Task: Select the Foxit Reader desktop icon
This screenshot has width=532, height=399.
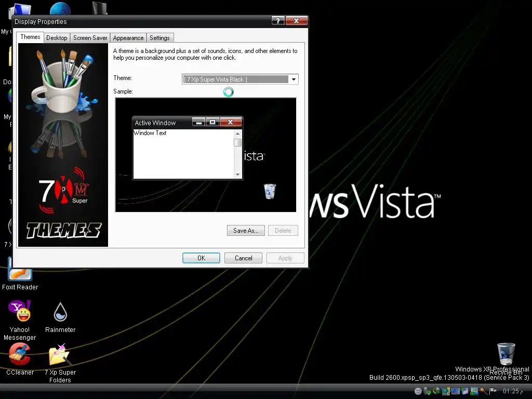Action: [x=20, y=274]
